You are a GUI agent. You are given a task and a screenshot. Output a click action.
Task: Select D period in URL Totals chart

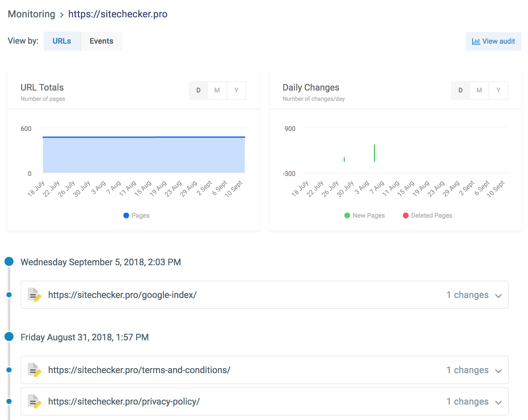pos(198,90)
